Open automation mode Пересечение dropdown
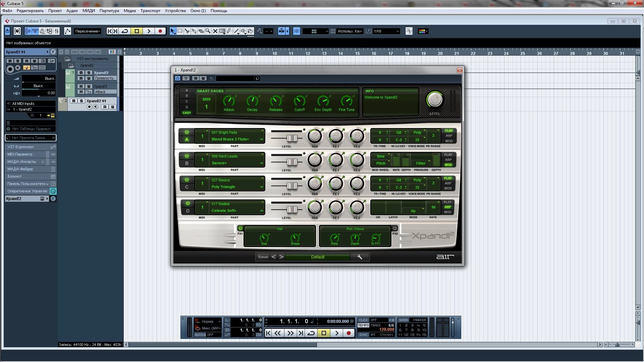The image size is (644, 362). click(88, 31)
